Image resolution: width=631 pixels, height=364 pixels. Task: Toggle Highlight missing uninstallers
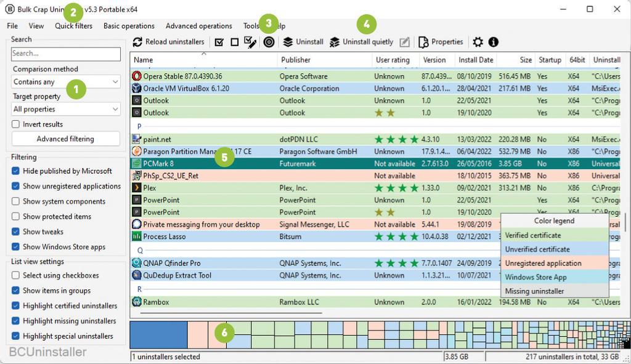click(15, 321)
